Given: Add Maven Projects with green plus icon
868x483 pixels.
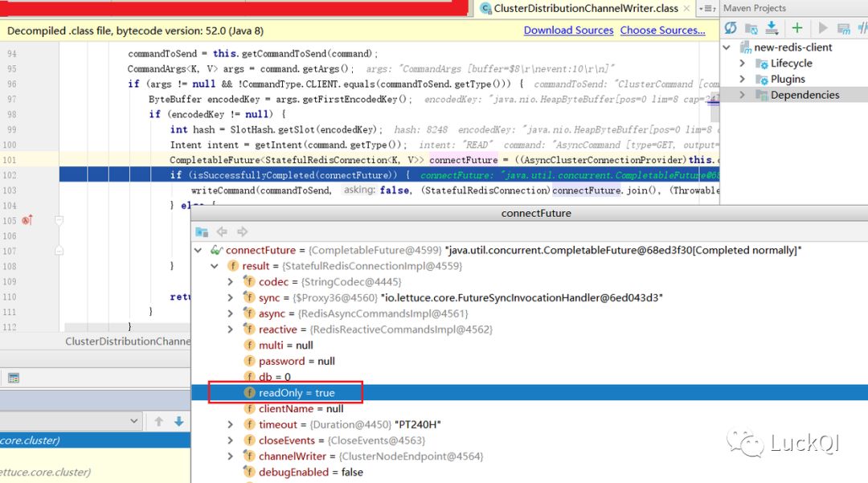Looking at the screenshot, I should [797, 28].
